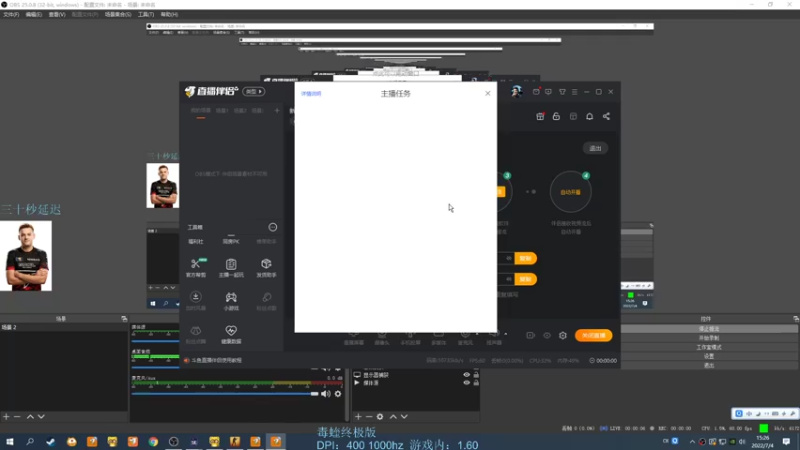Add a source with plus in sources panel
The image size is (800, 450).
358,416
